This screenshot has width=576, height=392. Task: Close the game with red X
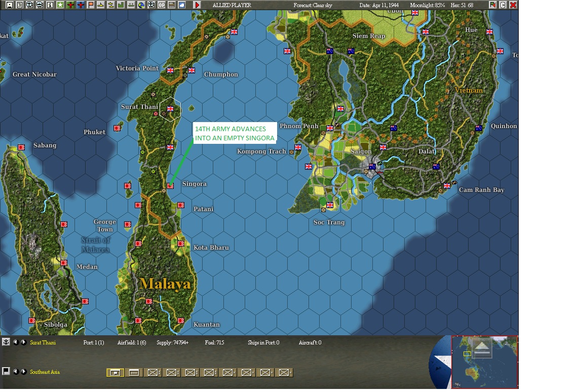click(x=513, y=5)
